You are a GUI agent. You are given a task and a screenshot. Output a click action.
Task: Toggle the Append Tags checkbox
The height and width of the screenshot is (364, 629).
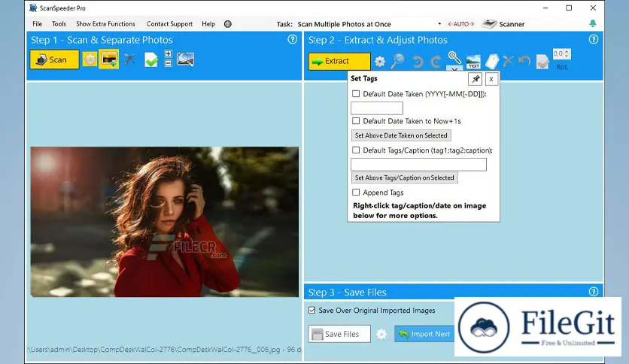pos(356,193)
